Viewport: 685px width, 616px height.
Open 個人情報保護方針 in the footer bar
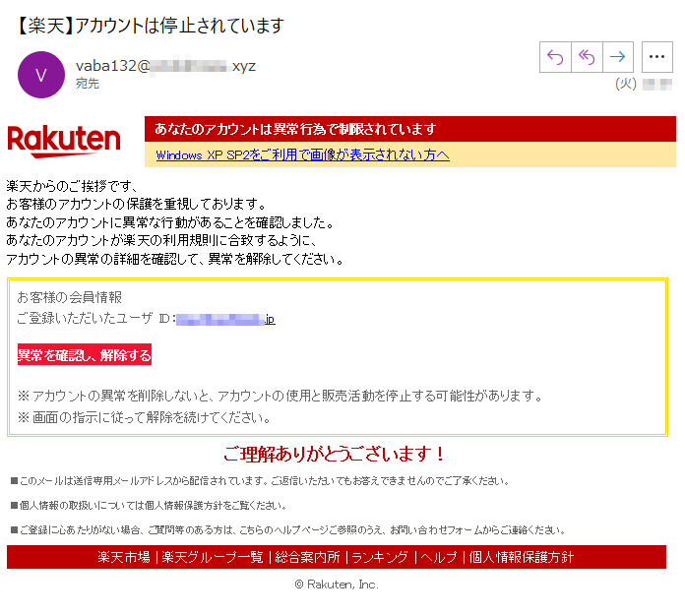click(522, 557)
